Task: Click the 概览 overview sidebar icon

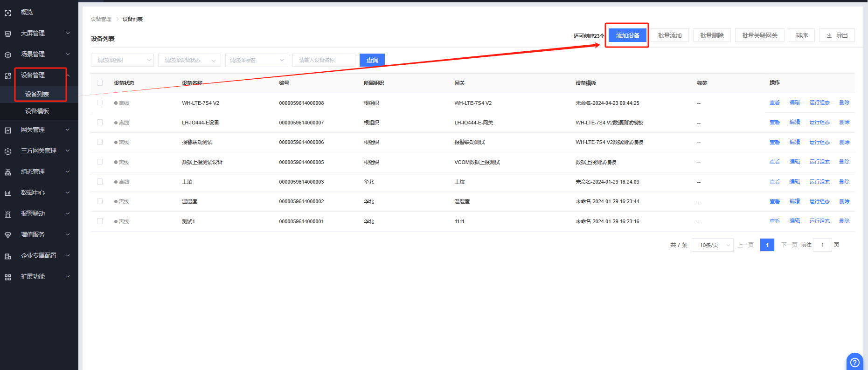Action: click(x=8, y=13)
